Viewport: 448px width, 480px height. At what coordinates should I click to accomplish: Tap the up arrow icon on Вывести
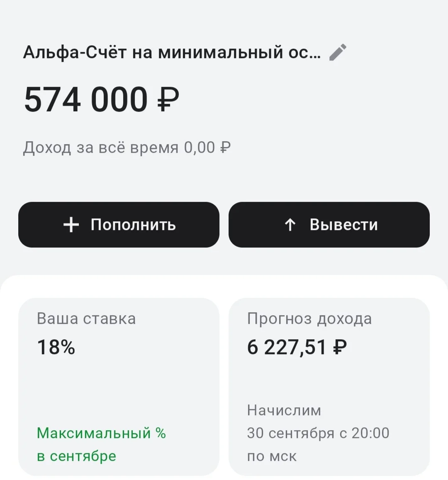(290, 225)
